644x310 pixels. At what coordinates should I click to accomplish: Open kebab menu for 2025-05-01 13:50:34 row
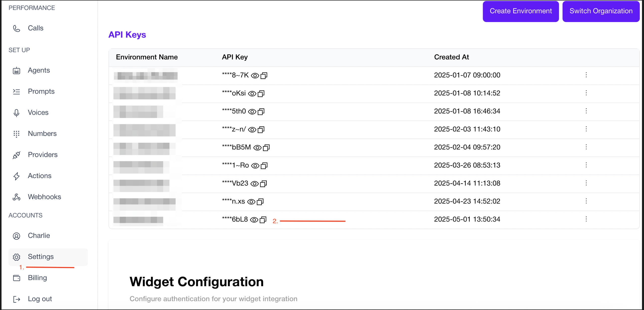pos(586,219)
